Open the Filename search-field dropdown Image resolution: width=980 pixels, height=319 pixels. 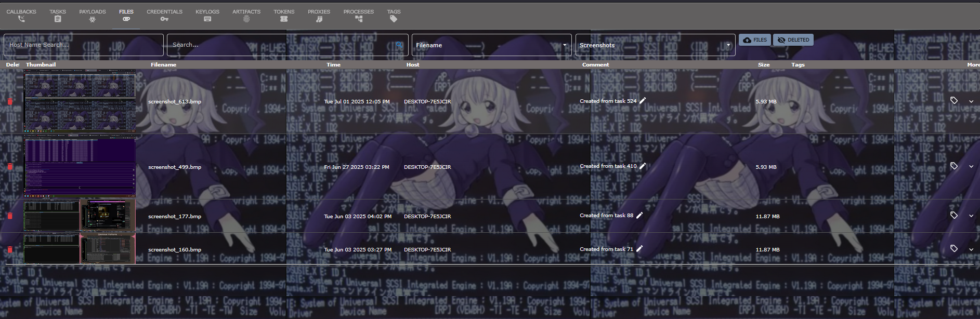(x=491, y=45)
